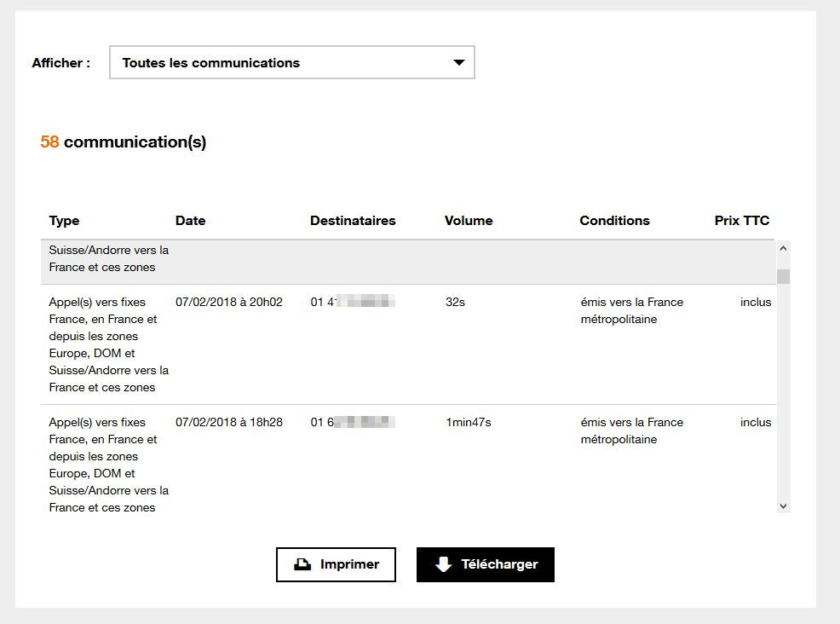This screenshot has width=840, height=624.
Task: Click the printer icon in Imprimer button
Action: pyautogui.click(x=302, y=564)
